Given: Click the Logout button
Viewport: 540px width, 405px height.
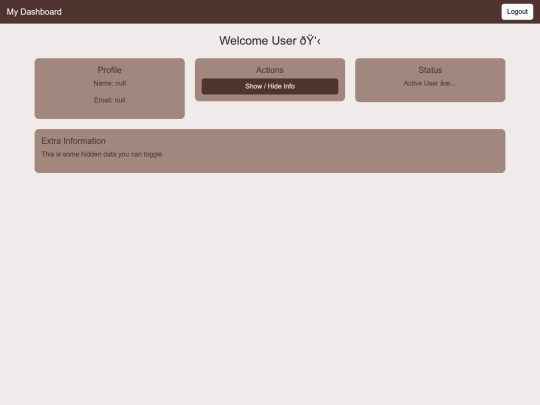Looking at the screenshot, I should [x=517, y=12].
